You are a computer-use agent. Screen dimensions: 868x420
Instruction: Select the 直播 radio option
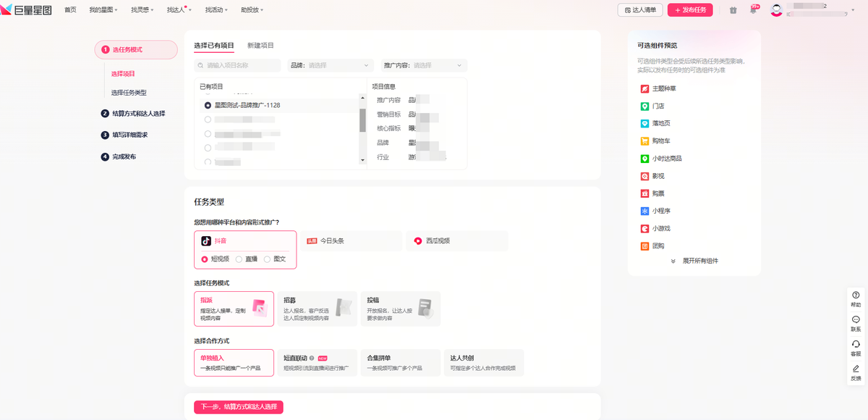239,259
